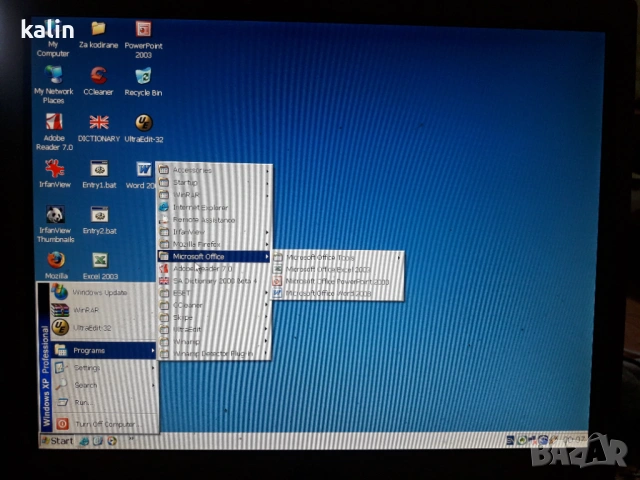Select the My Network Places desktop icon
640x480 pixels.
(53, 84)
